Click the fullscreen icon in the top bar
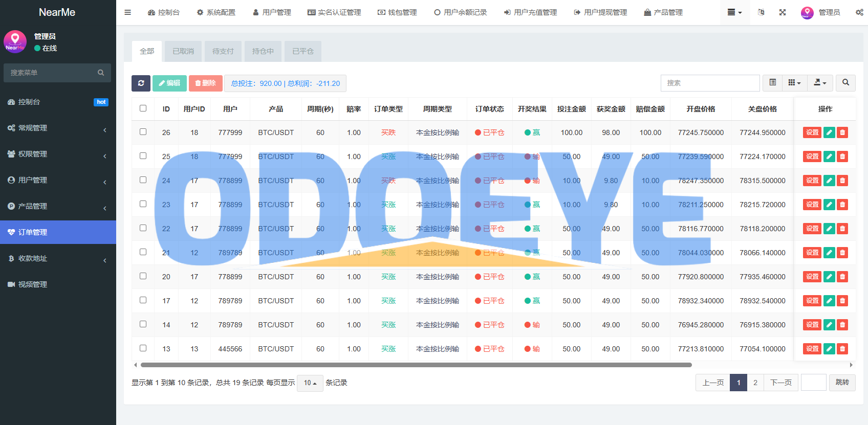The image size is (868, 425). 783,12
